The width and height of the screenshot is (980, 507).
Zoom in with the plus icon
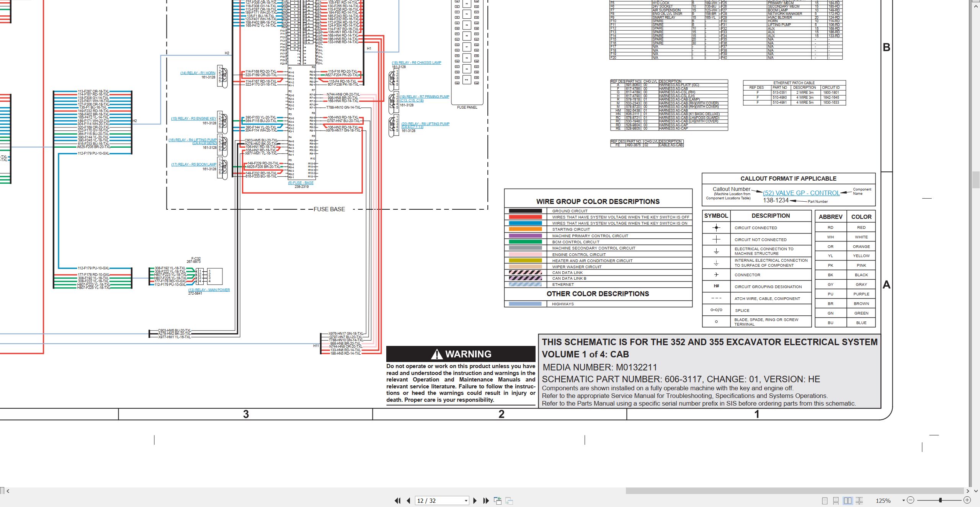pos(967,500)
